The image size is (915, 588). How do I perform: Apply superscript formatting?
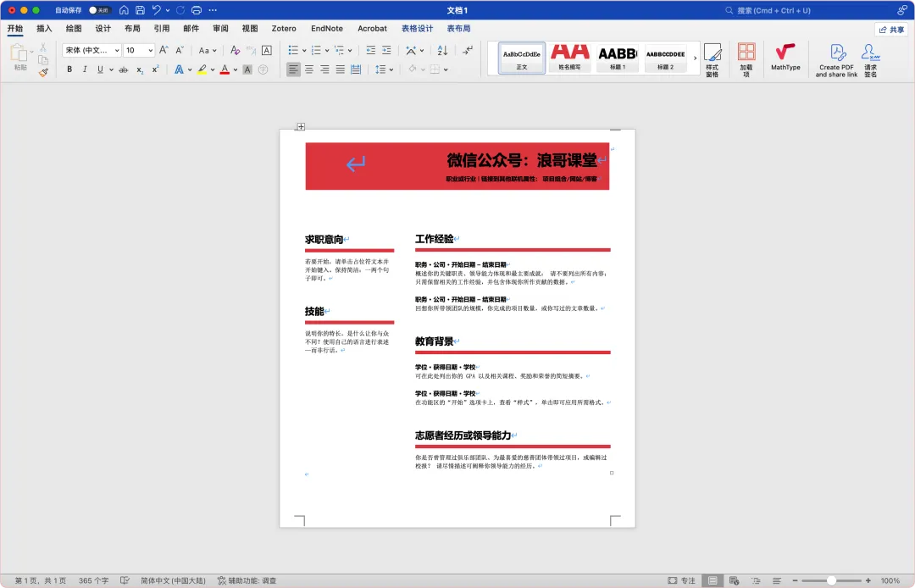click(x=155, y=69)
